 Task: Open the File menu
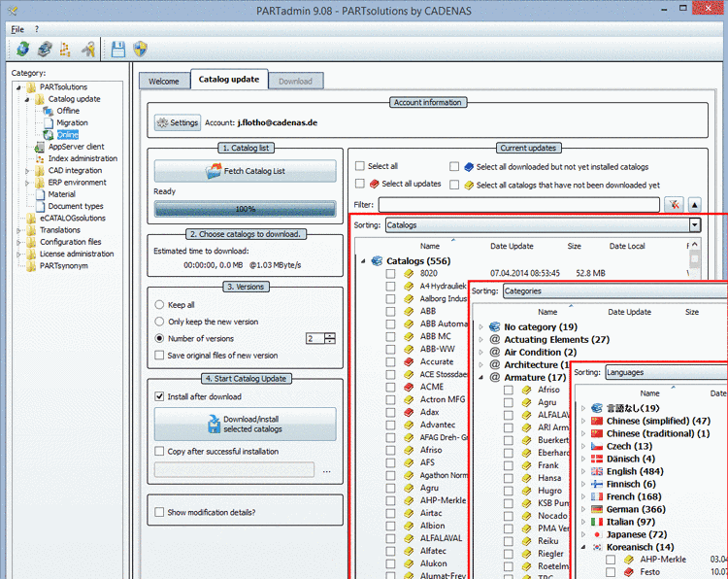17,29
